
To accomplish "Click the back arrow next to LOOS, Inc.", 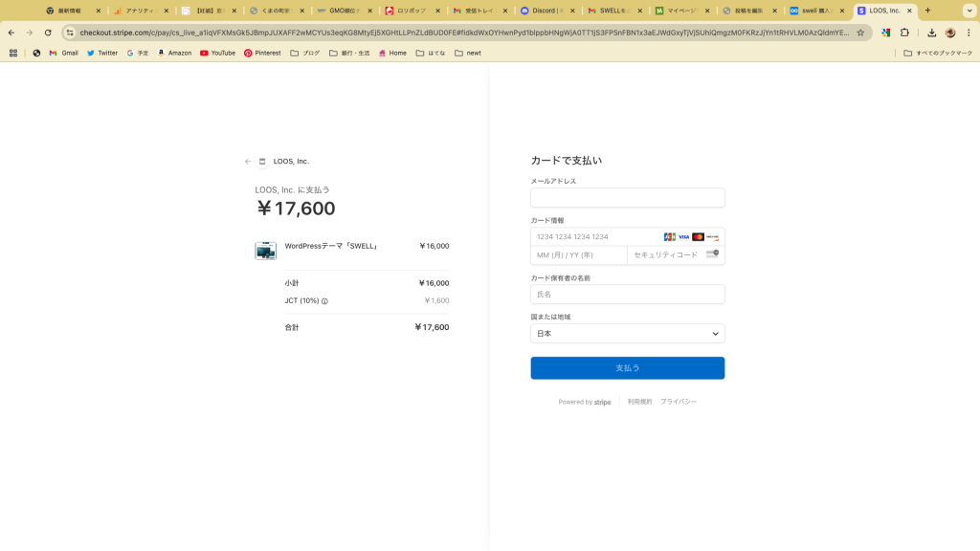I will pyautogui.click(x=248, y=162).
